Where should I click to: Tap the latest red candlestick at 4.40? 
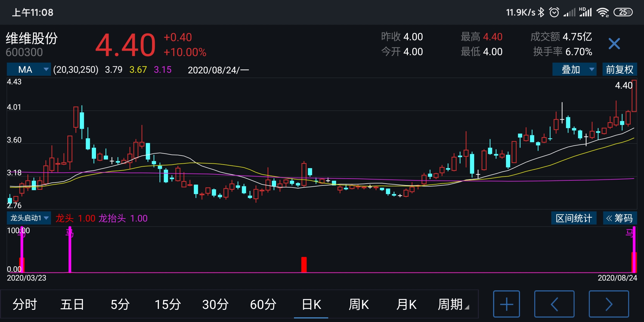[x=634, y=96]
